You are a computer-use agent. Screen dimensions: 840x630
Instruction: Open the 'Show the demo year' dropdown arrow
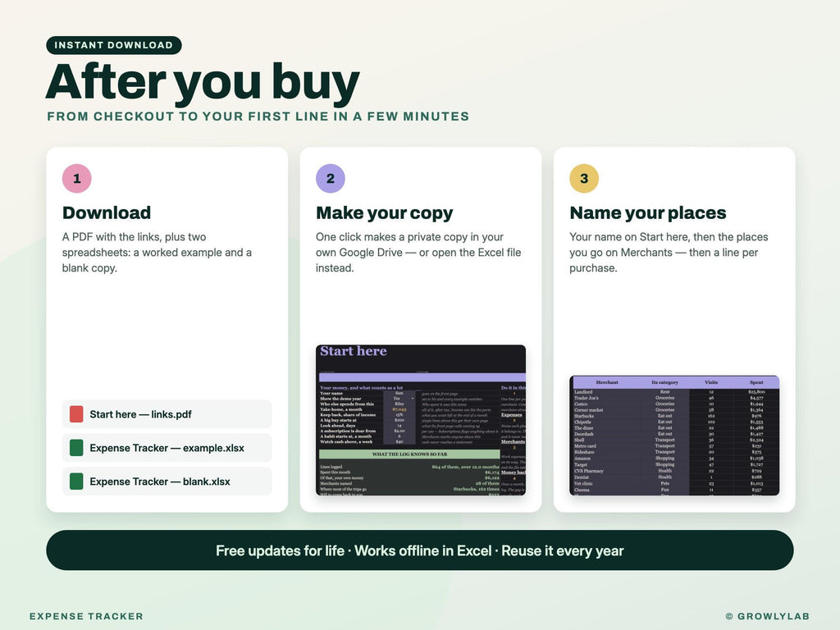413,399
